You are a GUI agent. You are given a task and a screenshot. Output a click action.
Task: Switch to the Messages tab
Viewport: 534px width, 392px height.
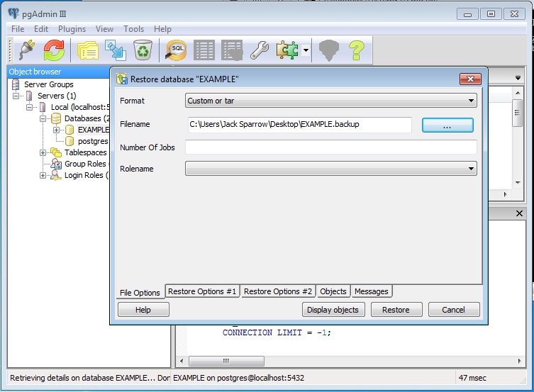pyautogui.click(x=372, y=291)
